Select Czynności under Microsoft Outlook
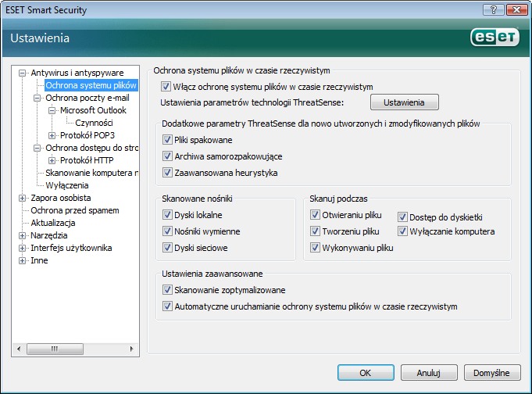This screenshot has width=532, height=394. coord(94,123)
